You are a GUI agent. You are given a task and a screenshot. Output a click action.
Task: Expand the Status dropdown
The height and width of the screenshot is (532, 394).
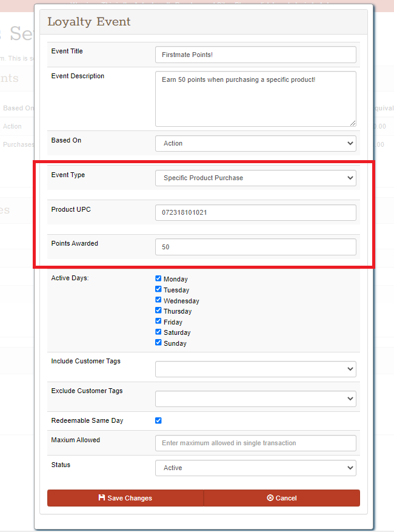255,468
